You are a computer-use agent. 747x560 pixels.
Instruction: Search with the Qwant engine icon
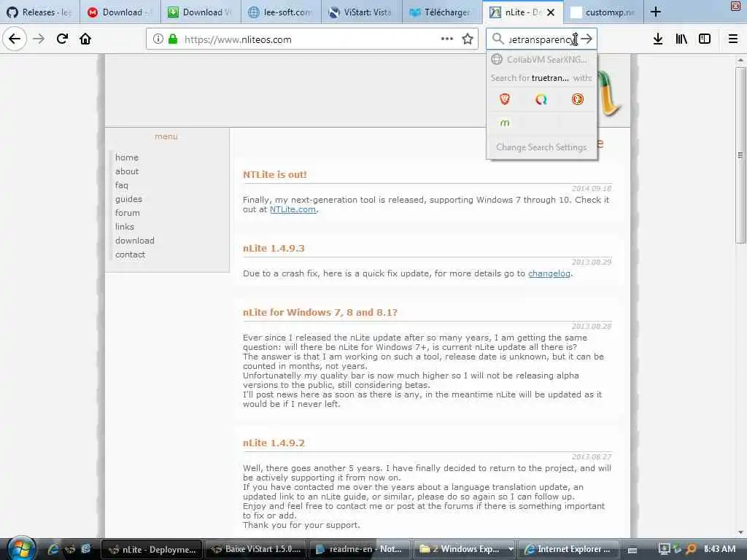click(x=541, y=99)
